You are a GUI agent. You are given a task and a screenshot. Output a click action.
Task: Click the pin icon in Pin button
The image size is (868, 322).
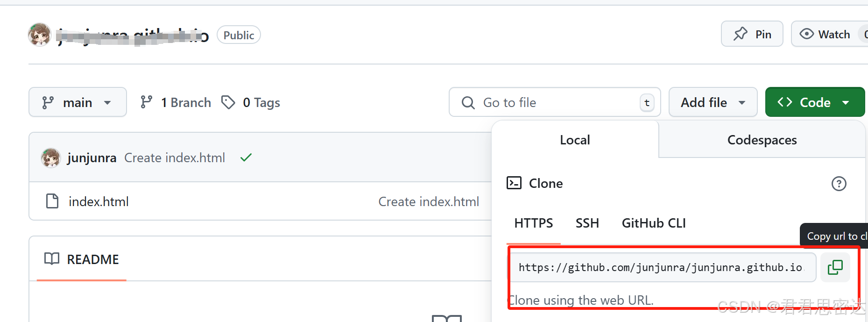[x=740, y=34]
